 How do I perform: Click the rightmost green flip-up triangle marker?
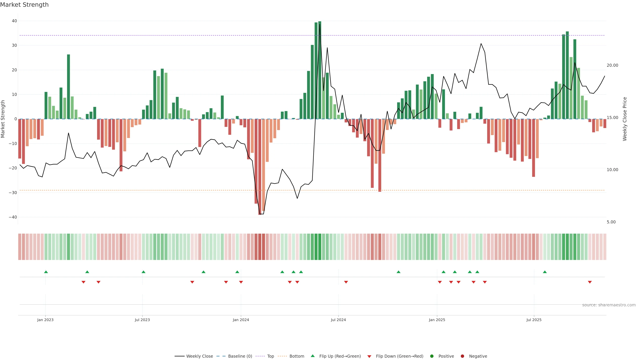click(x=545, y=272)
